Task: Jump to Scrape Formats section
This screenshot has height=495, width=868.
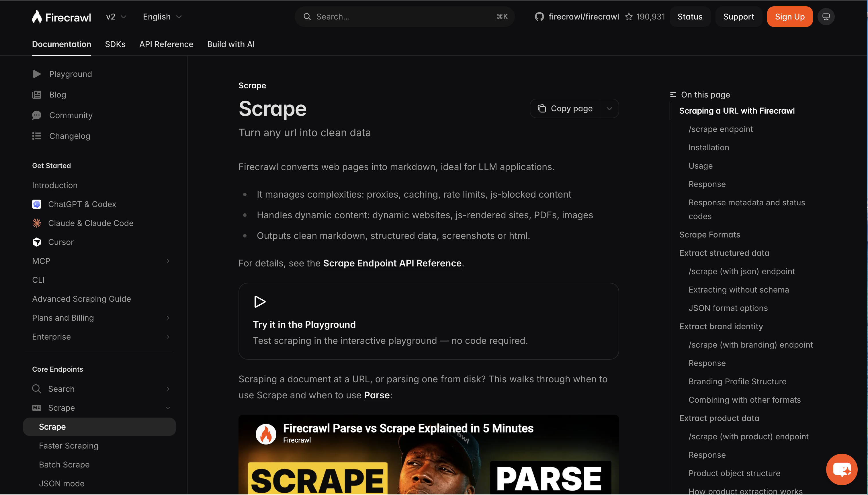Action: (709, 235)
